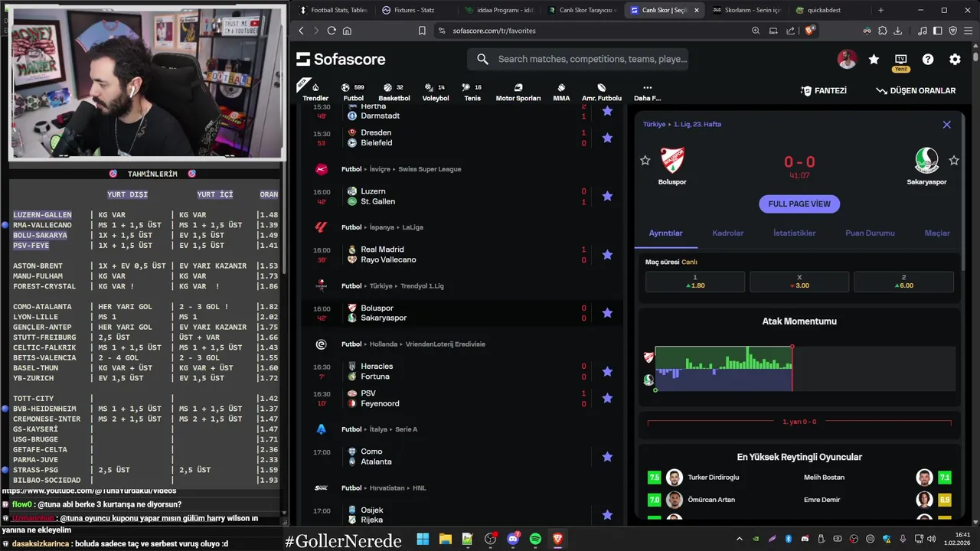Switch to Football Stats, Tables browser tab
980x551 pixels.
pos(332,10)
